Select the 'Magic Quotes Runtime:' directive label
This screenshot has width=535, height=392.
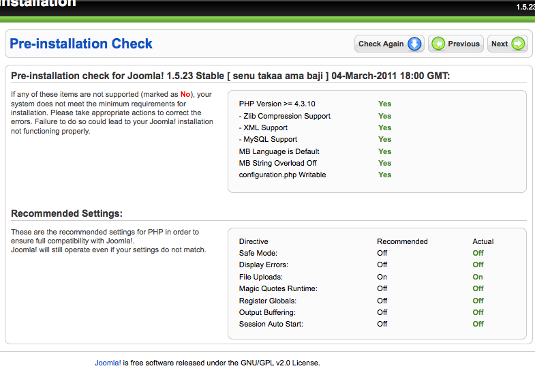pos(278,288)
